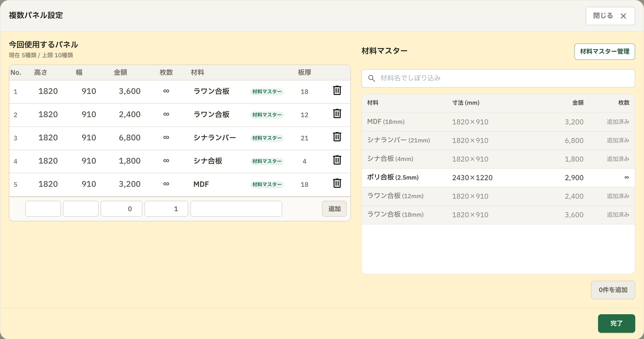Click the new-row 高さ input field
Image resolution: width=644 pixels, height=339 pixels.
coord(43,209)
